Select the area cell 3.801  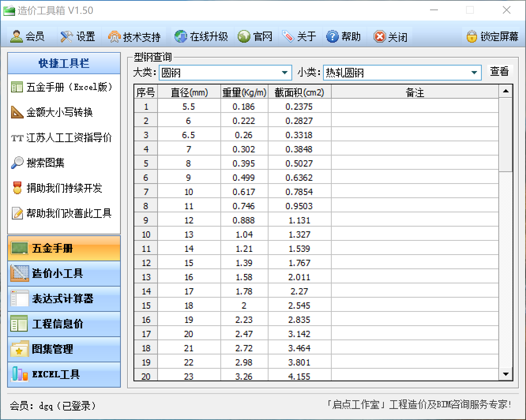click(x=299, y=362)
